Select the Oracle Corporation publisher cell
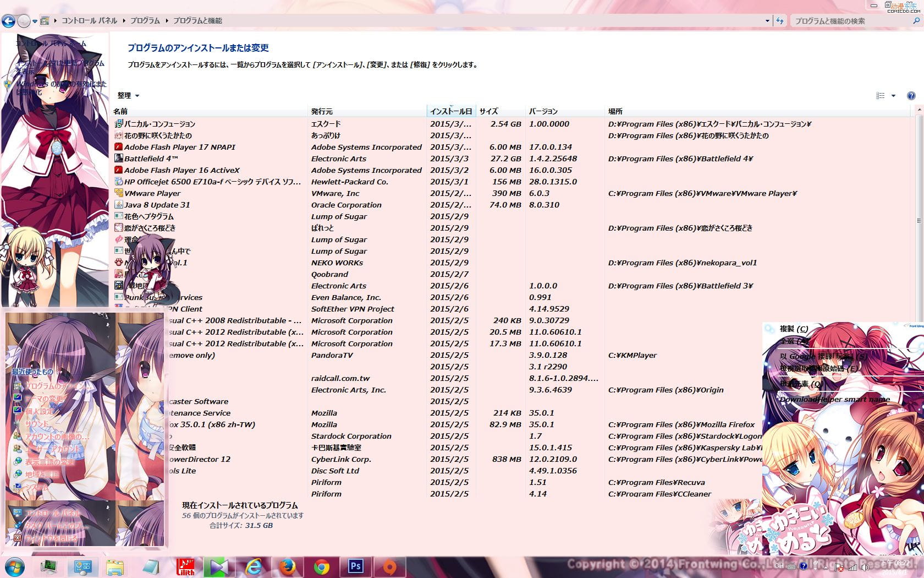The image size is (924, 578). (346, 205)
